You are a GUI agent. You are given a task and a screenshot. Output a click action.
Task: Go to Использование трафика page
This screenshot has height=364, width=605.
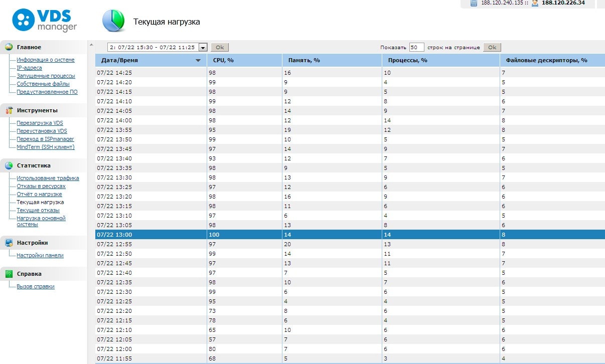point(48,178)
